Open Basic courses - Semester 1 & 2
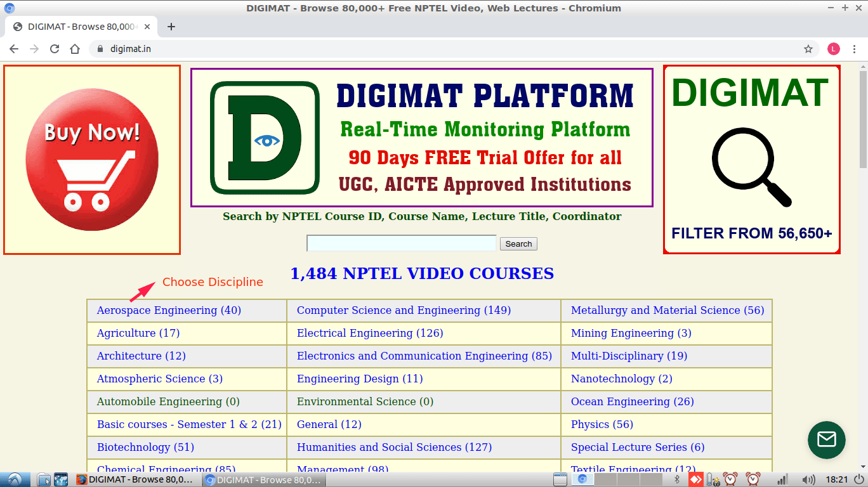This screenshot has height=487, width=868. [x=189, y=424]
